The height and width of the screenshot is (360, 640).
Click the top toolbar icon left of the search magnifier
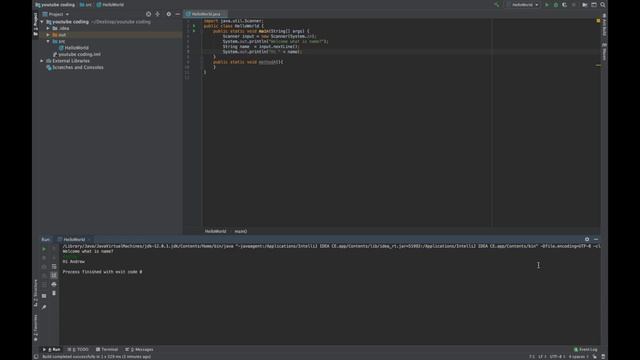(x=594, y=5)
